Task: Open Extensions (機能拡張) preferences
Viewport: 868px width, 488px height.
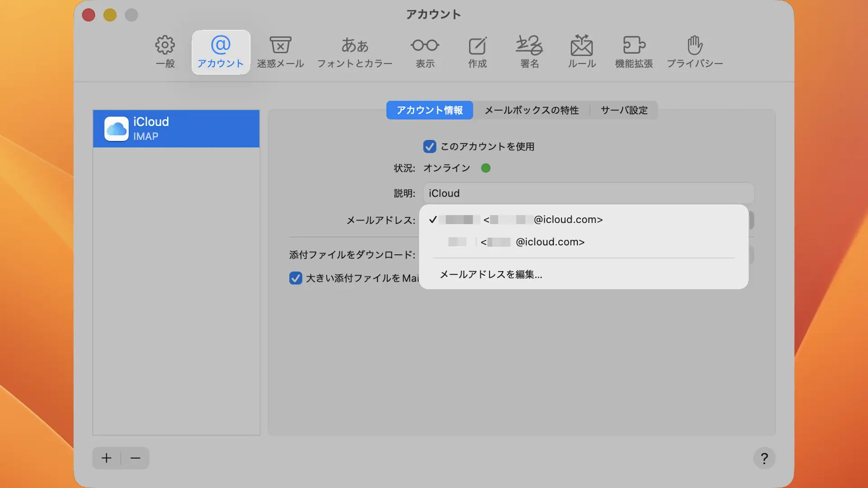Action: [634, 52]
